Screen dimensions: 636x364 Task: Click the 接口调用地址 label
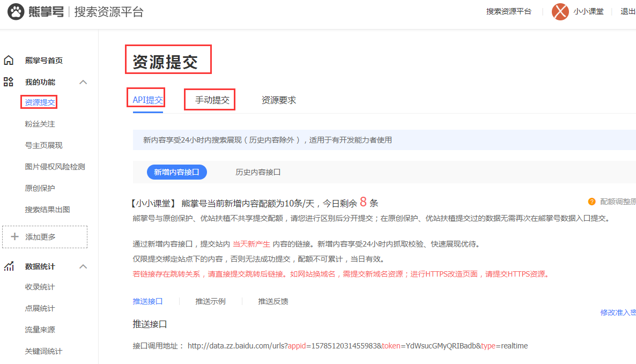pos(158,346)
